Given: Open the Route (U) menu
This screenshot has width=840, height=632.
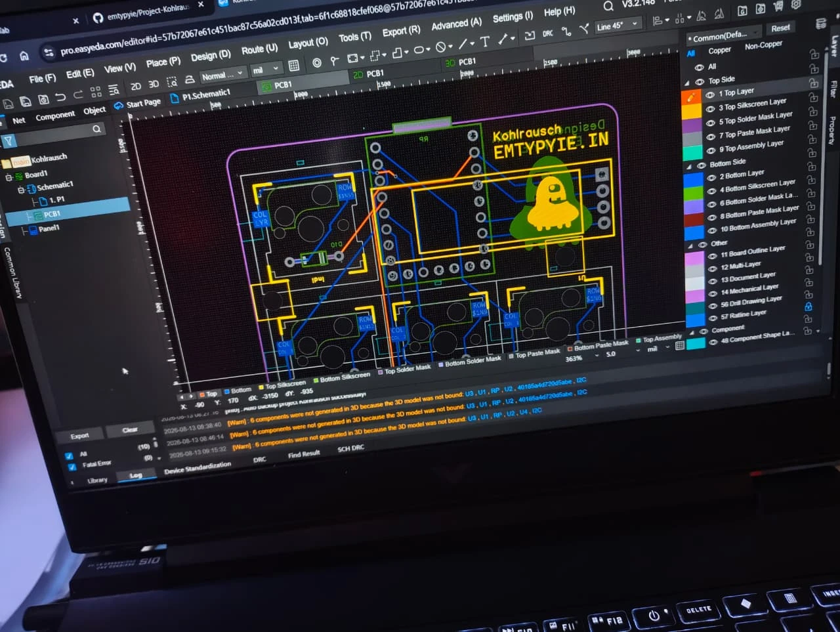Looking at the screenshot, I should (x=259, y=49).
